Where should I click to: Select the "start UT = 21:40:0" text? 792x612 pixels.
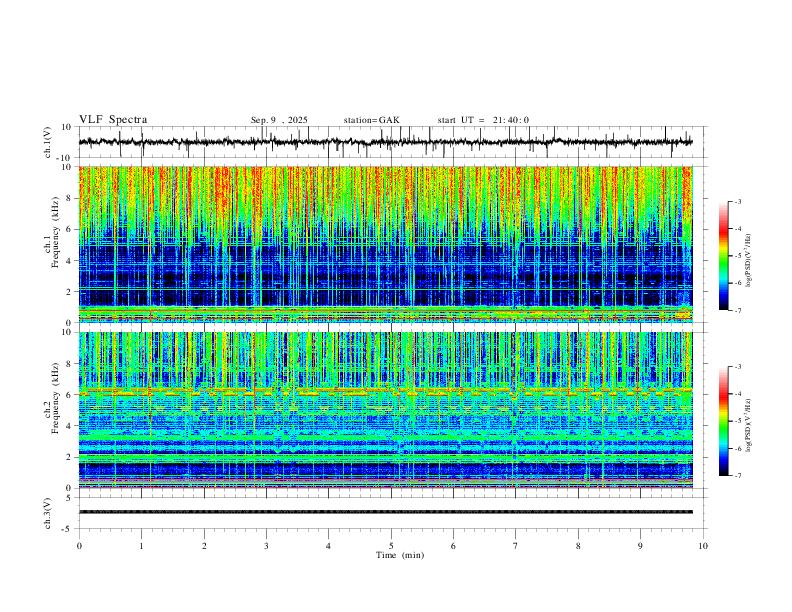tap(483, 120)
